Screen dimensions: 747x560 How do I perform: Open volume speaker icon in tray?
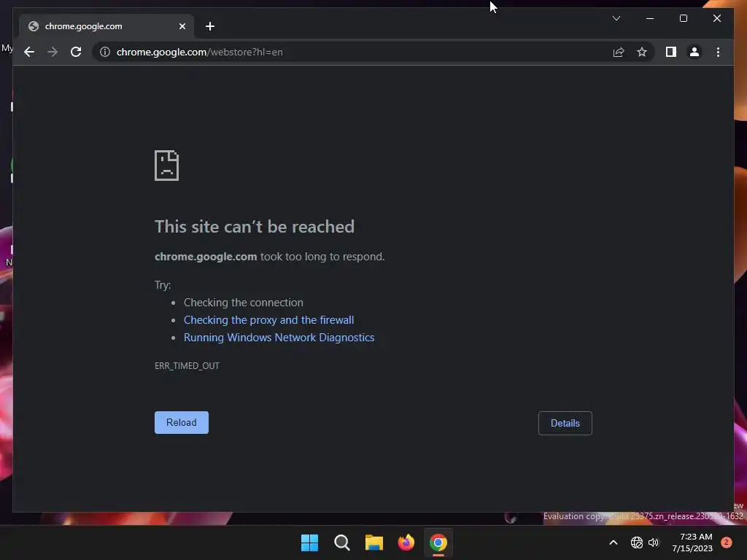tap(654, 542)
